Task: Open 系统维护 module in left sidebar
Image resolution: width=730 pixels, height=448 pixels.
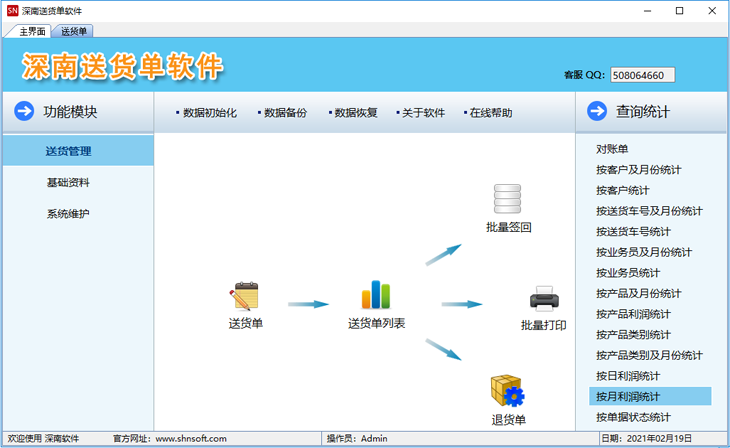Action: (68, 214)
